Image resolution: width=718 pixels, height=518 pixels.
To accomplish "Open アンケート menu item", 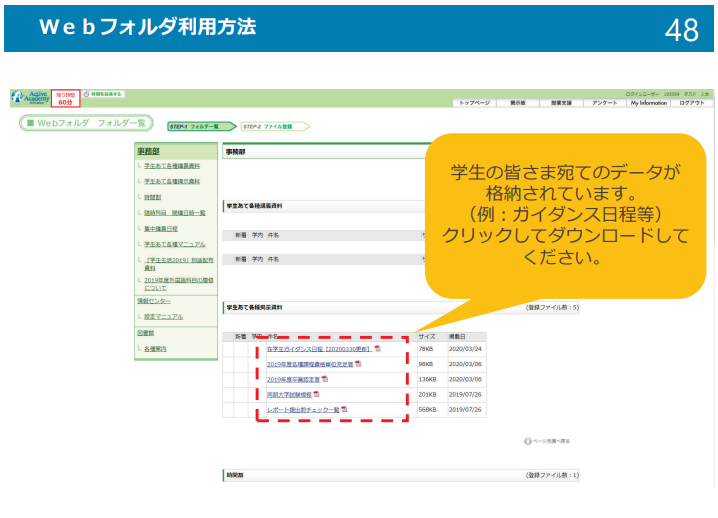I will (x=604, y=103).
